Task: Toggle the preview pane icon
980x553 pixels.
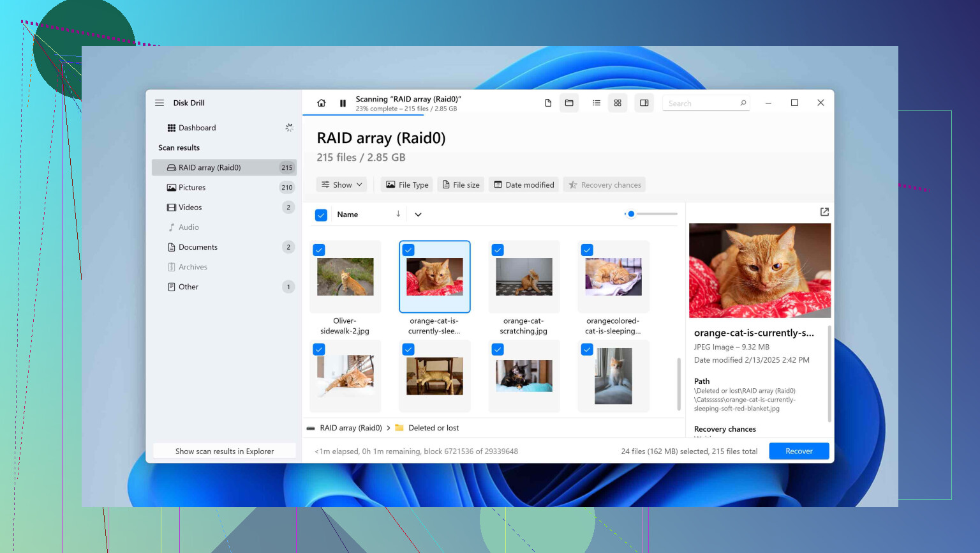Action: pos(644,103)
